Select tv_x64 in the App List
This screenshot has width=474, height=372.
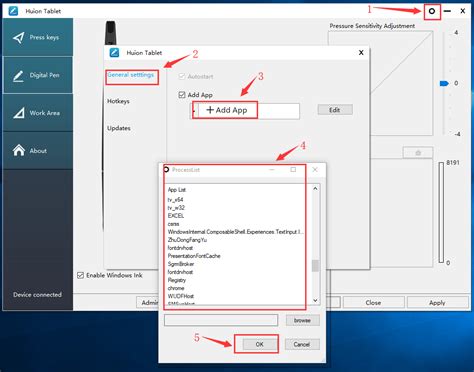coord(175,200)
